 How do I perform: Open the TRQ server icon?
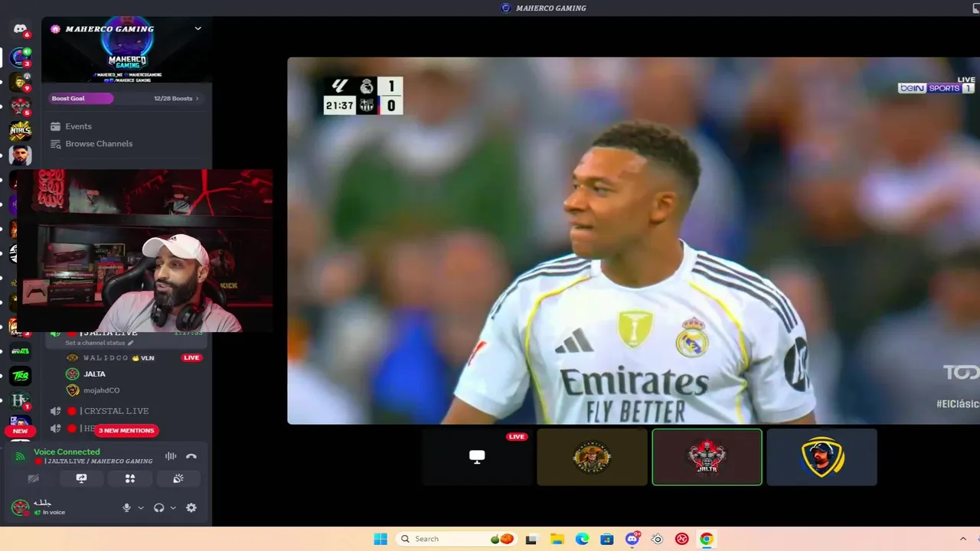pos(21,376)
